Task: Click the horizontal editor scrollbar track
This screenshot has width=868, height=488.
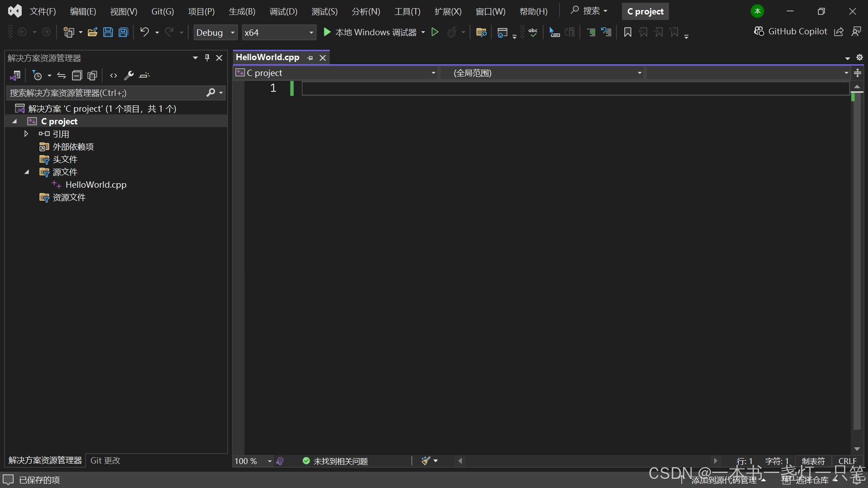Action: tap(588, 461)
